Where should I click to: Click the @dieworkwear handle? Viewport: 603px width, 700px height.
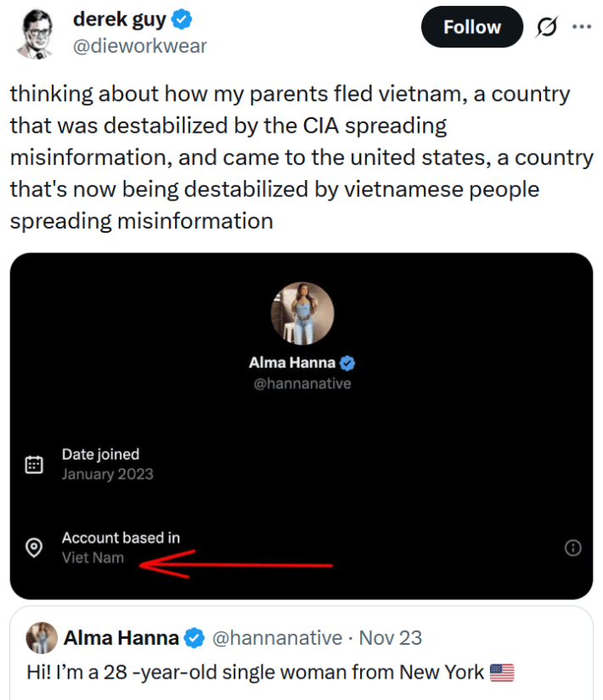142,46
